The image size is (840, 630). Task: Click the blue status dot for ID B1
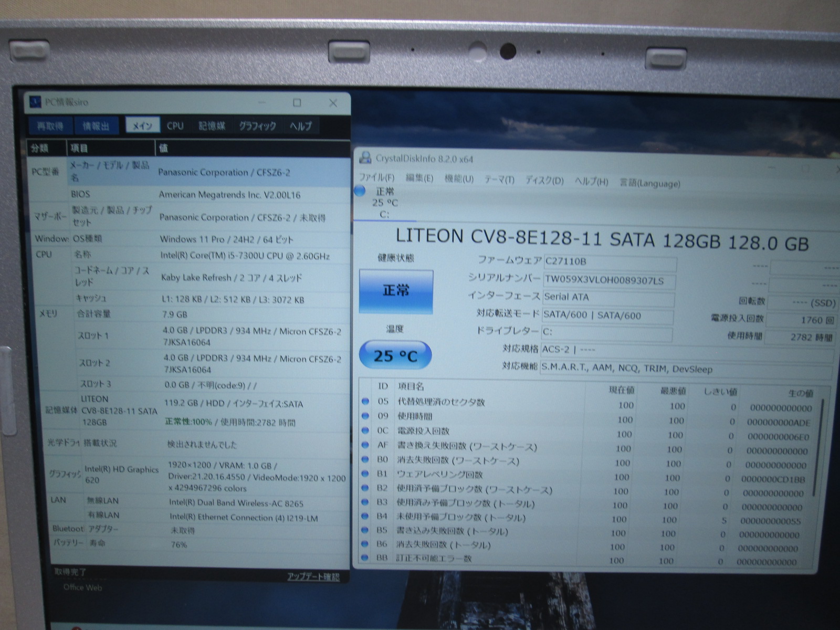(365, 474)
